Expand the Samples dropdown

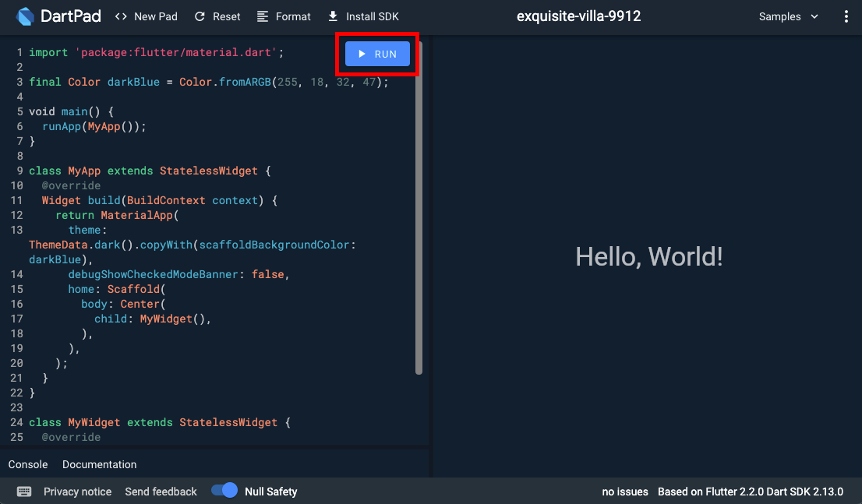(789, 16)
